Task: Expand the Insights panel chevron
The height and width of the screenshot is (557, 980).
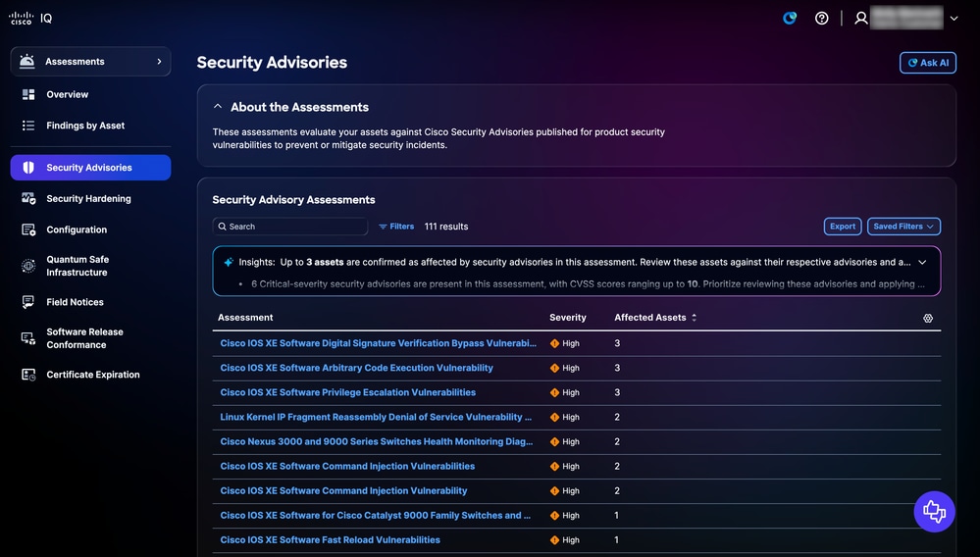Action: point(922,262)
